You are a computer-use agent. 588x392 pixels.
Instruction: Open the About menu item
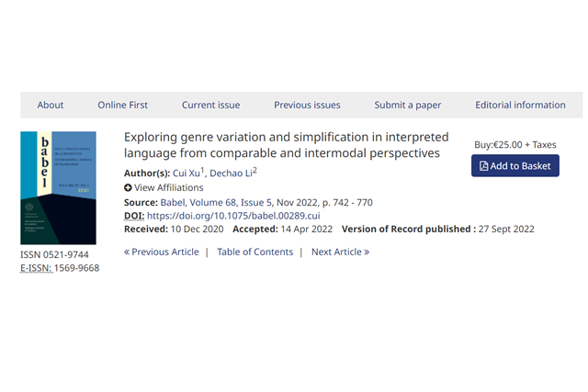(51, 105)
